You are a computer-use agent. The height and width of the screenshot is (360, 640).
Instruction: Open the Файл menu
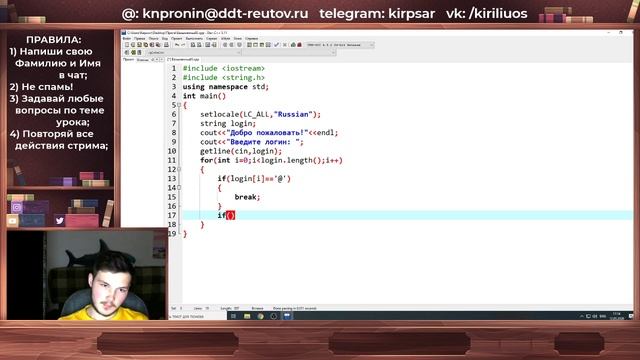tap(127, 38)
